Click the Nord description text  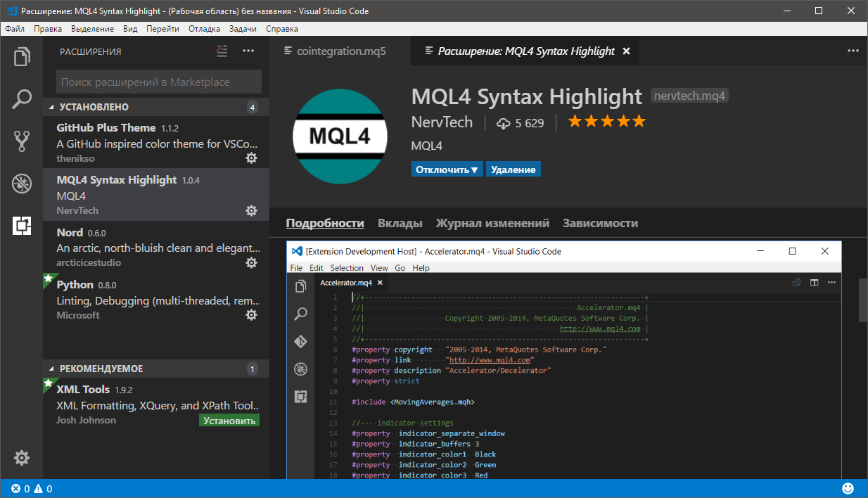tap(158, 248)
